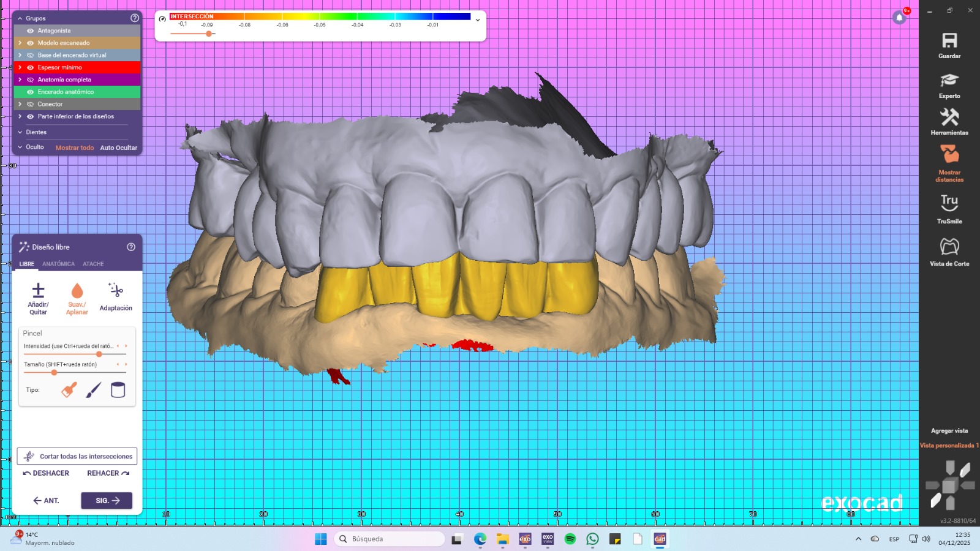Open Microsoft Edge from the taskbar
Image resolution: width=980 pixels, height=551 pixels.
(480, 539)
